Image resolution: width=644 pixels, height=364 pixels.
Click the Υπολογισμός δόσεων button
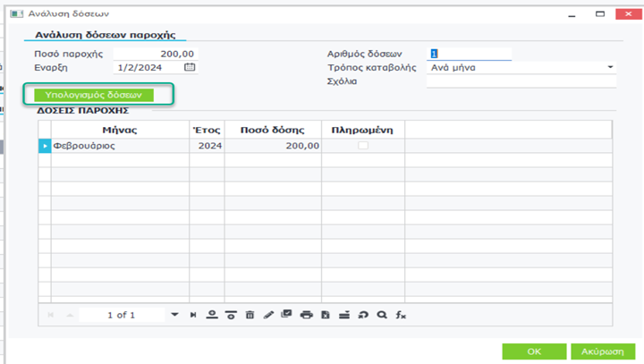93,94
